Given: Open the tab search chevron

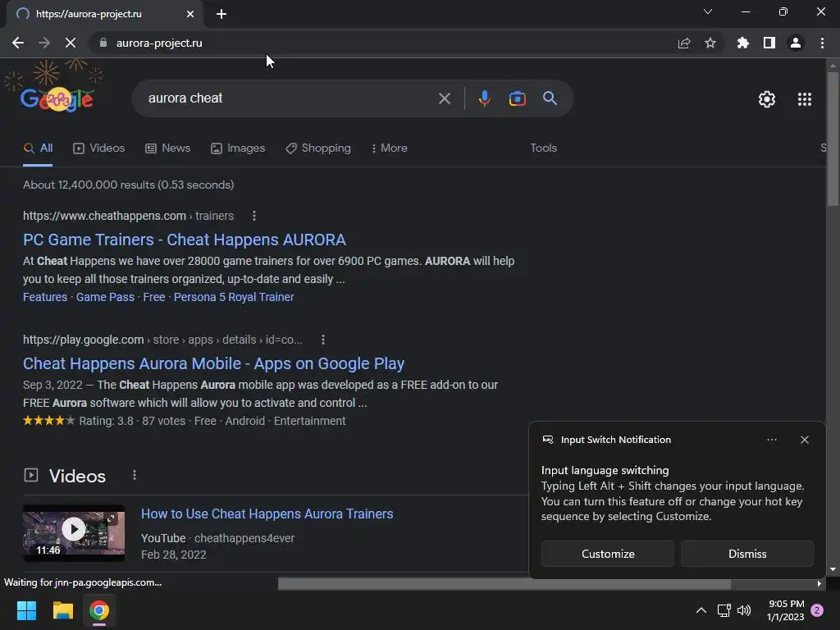Looking at the screenshot, I should [708, 11].
